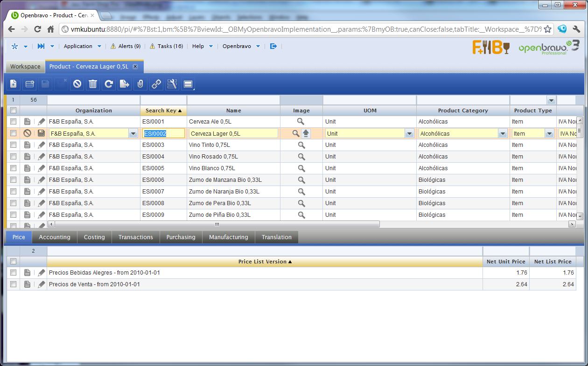Click the logout icon in top menu
Screen dimensions: 588x366
tap(273, 46)
